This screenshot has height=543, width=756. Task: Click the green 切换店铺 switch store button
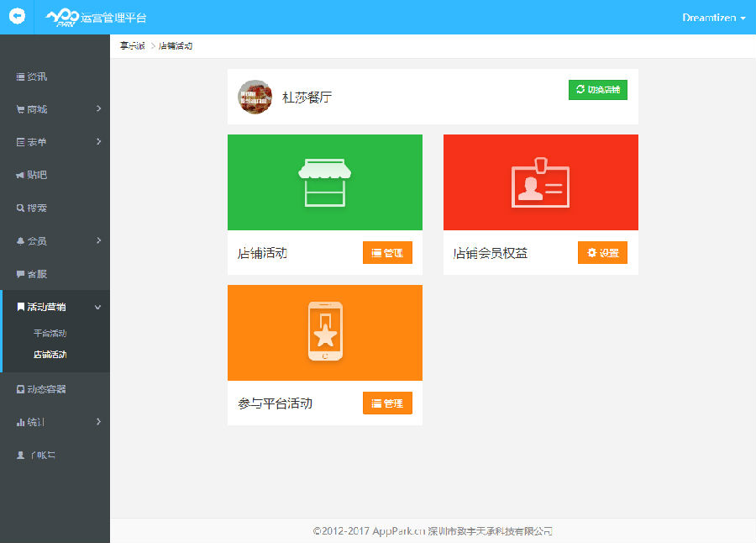(x=597, y=90)
